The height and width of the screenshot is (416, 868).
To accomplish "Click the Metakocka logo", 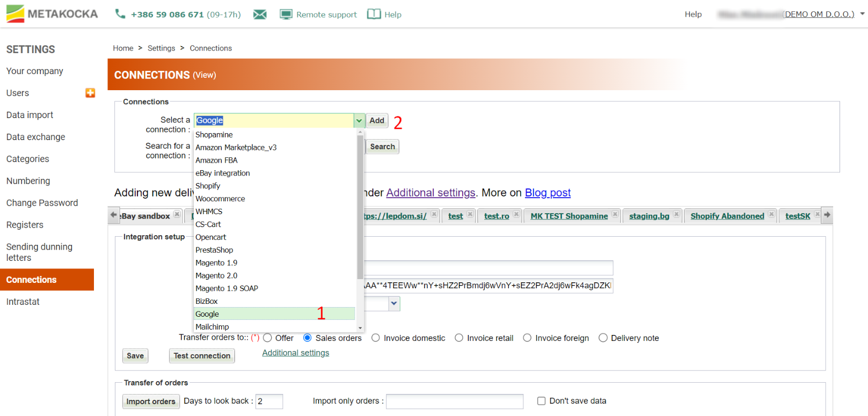I will (52, 14).
